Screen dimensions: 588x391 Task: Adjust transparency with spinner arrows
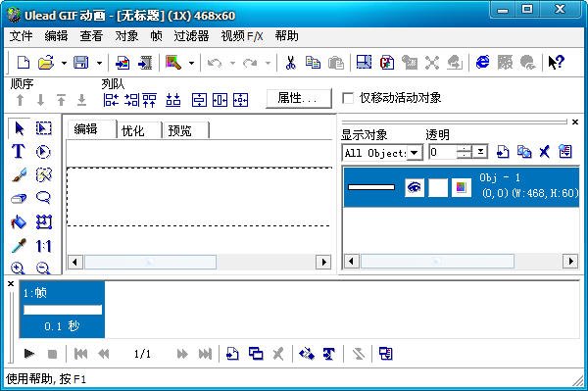click(465, 152)
